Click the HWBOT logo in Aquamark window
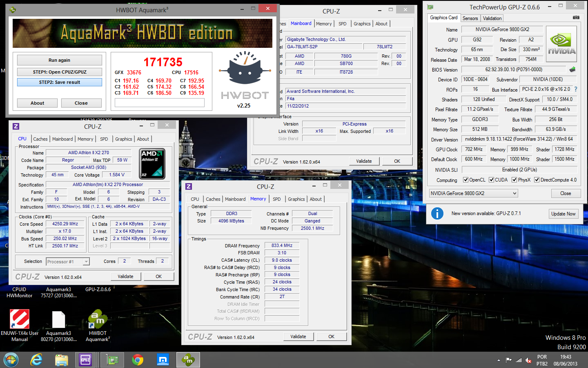The width and height of the screenshot is (588, 368). 245,76
